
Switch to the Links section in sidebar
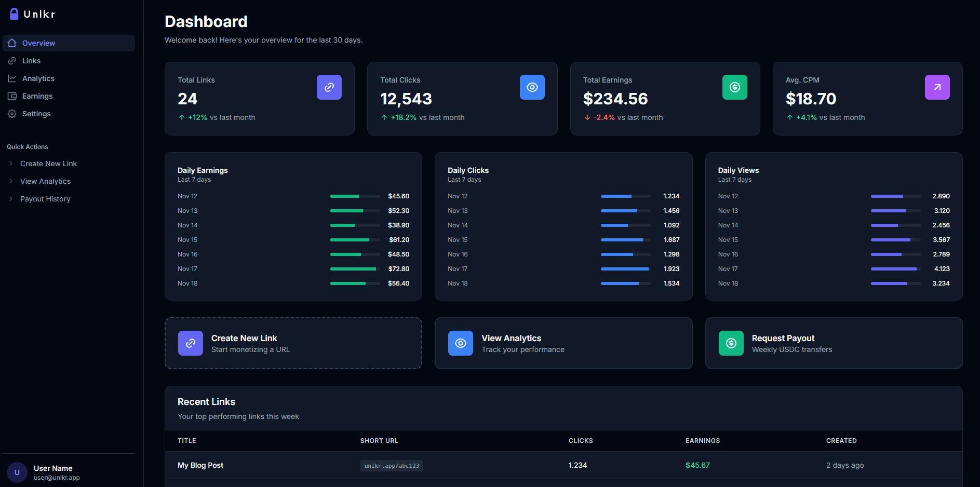pos(31,60)
